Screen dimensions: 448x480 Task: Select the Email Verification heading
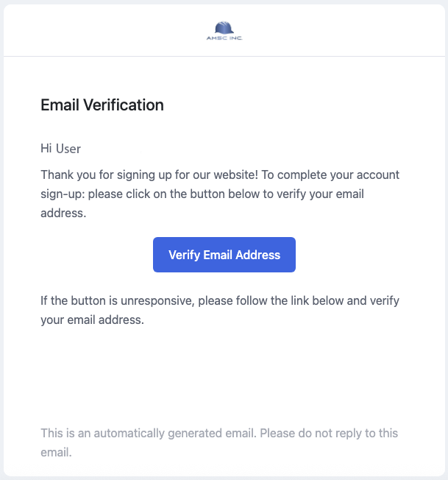tap(102, 105)
